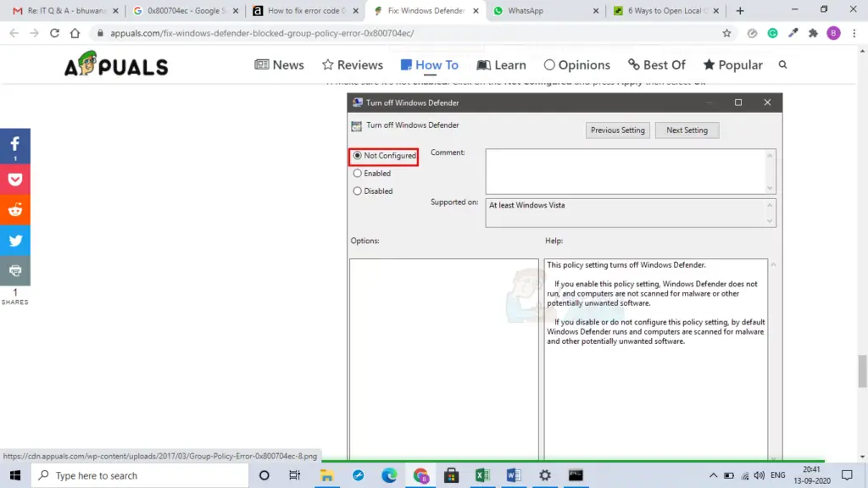Open Excel from taskbar
The height and width of the screenshot is (488, 868).
482,475
